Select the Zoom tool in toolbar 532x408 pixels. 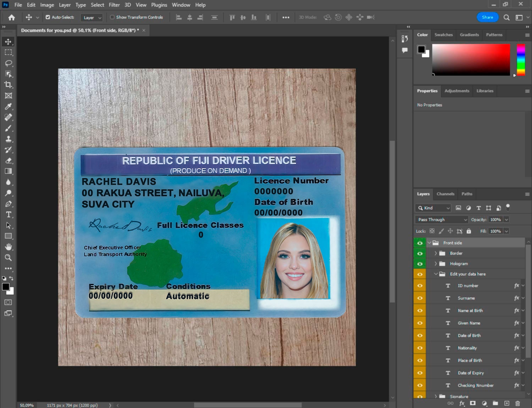click(x=9, y=258)
